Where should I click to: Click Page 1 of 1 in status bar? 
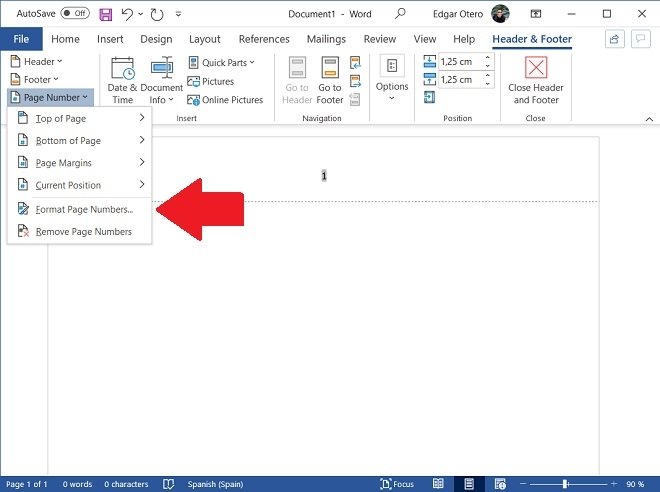[x=27, y=484]
